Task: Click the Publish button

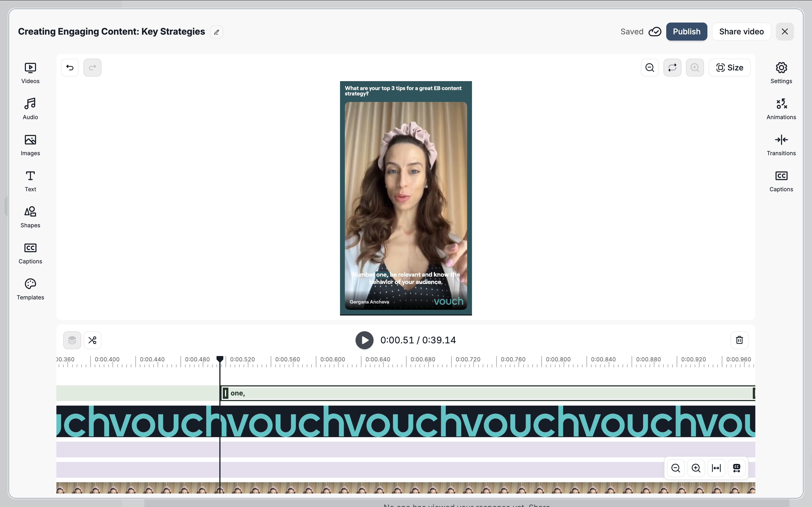Action: pyautogui.click(x=686, y=32)
